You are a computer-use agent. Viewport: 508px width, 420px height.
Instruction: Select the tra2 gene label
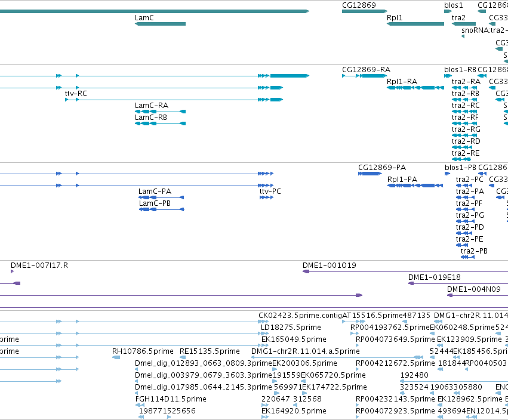pos(458,17)
